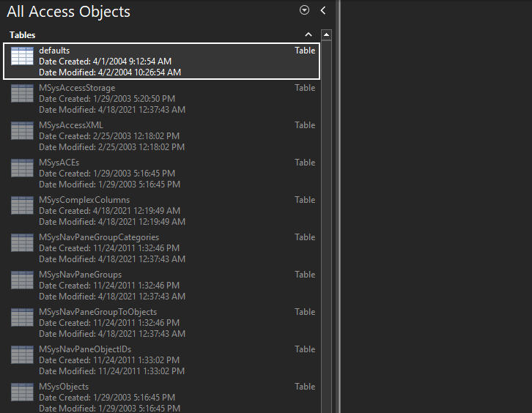Click MSysComplexColumns Date Created 12:19:49 AM line
The width and height of the screenshot is (532, 413).
point(109,211)
